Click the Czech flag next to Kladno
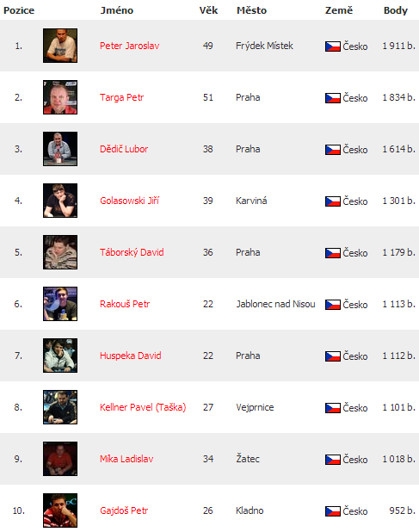The height and width of the screenshot is (532, 419). [x=333, y=511]
